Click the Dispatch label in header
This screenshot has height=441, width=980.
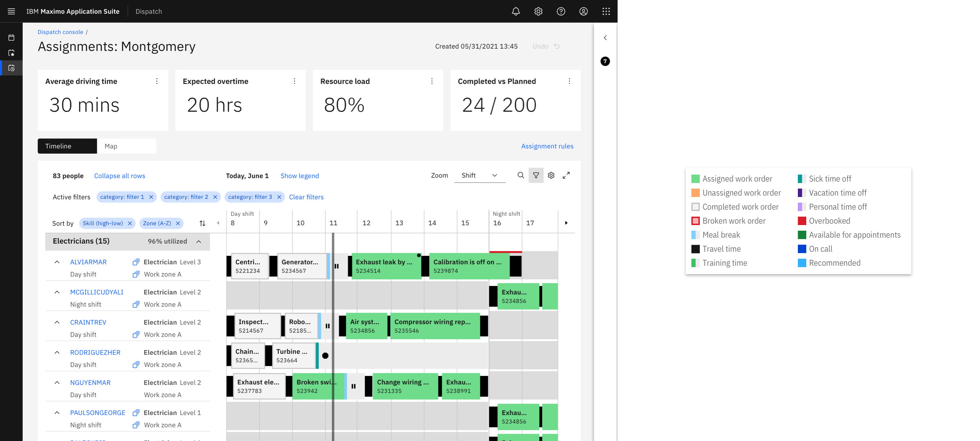(x=149, y=12)
